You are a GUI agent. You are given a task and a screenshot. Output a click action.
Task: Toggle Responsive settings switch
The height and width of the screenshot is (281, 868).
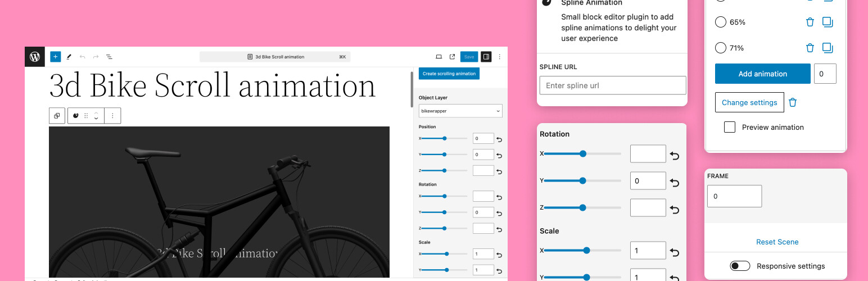click(x=740, y=266)
